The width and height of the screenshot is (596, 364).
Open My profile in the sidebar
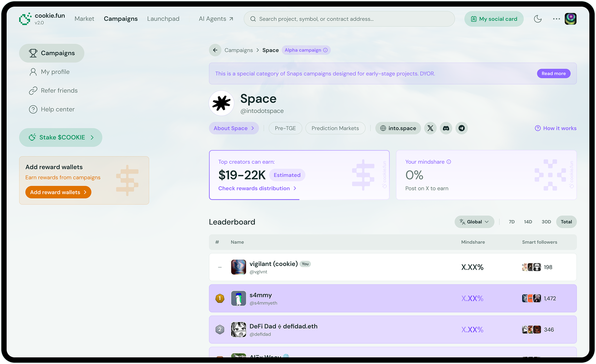tap(50, 72)
